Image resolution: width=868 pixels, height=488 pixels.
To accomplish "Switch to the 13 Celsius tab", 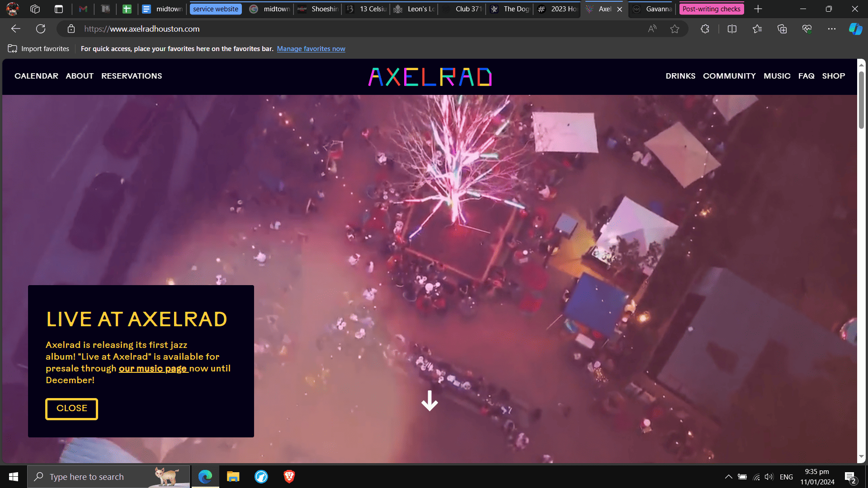I will click(367, 9).
